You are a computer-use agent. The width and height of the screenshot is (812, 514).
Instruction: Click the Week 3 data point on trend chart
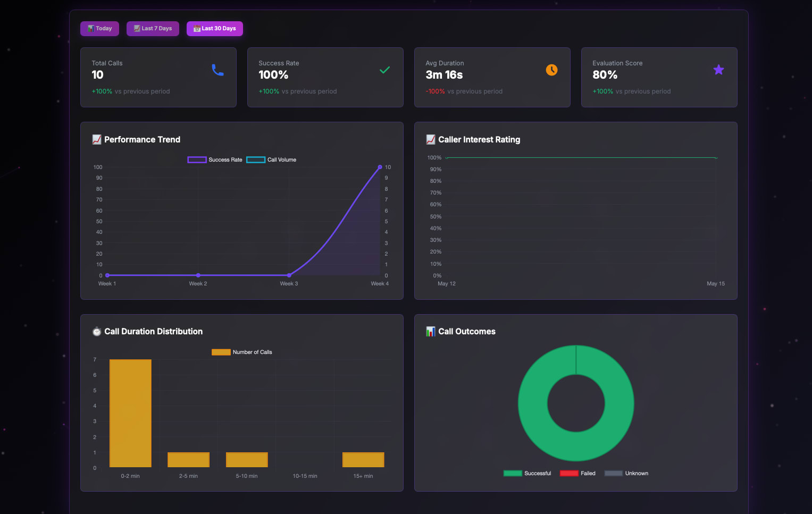[289, 275]
